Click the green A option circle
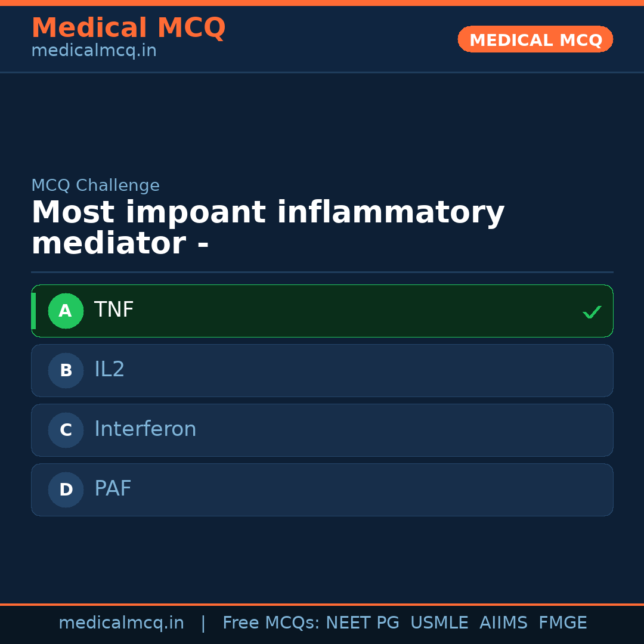644x644 pixels. pyautogui.click(x=66, y=311)
